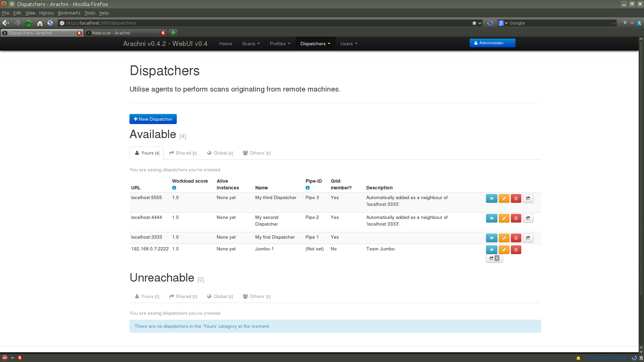Edit the localhost:3333 dispatcher
The height and width of the screenshot is (362, 644).
[504, 238]
